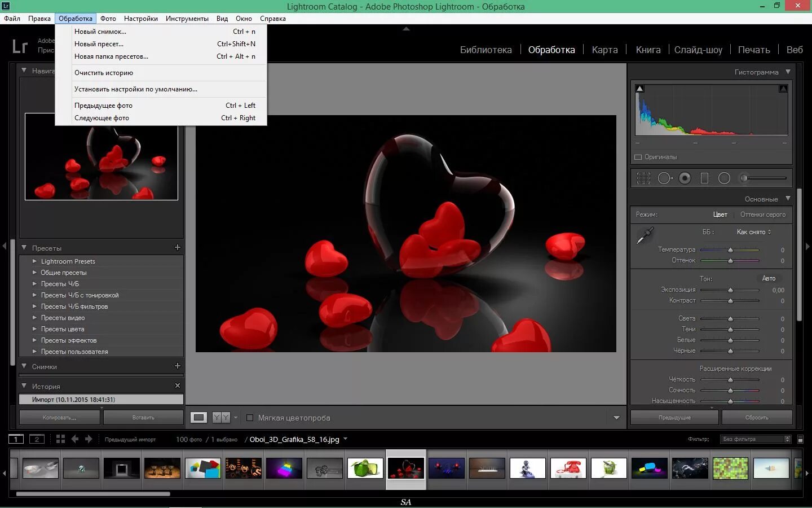
Task: Select the Red Eye Correction tool
Action: [x=685, y=178]
